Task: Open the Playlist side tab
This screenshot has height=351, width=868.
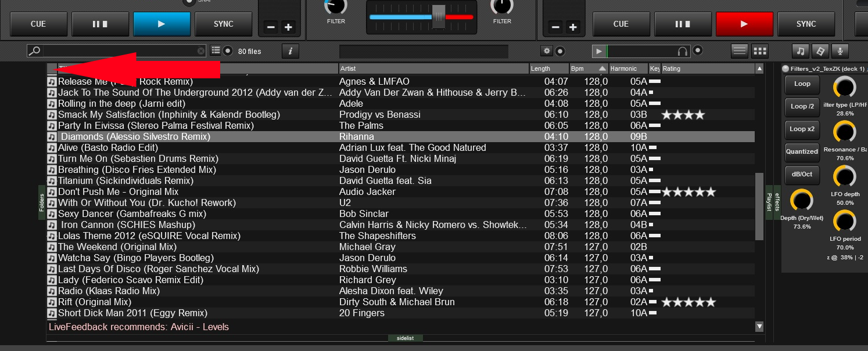Action: (769, 202)
